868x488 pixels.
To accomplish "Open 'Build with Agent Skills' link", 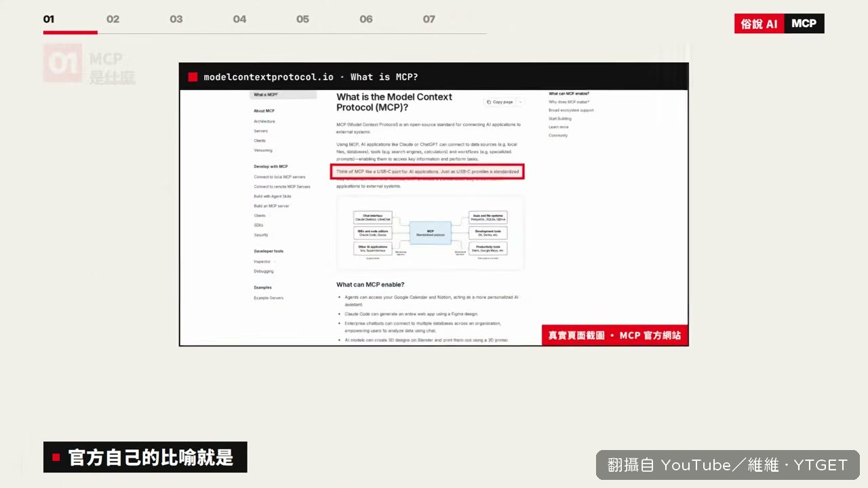I will (x=273, y=196).
